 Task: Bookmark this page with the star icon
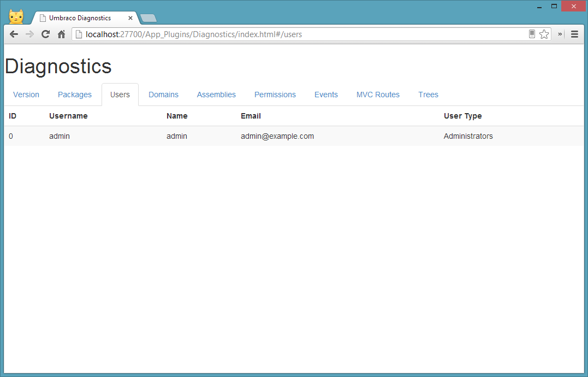click(544, 34)
